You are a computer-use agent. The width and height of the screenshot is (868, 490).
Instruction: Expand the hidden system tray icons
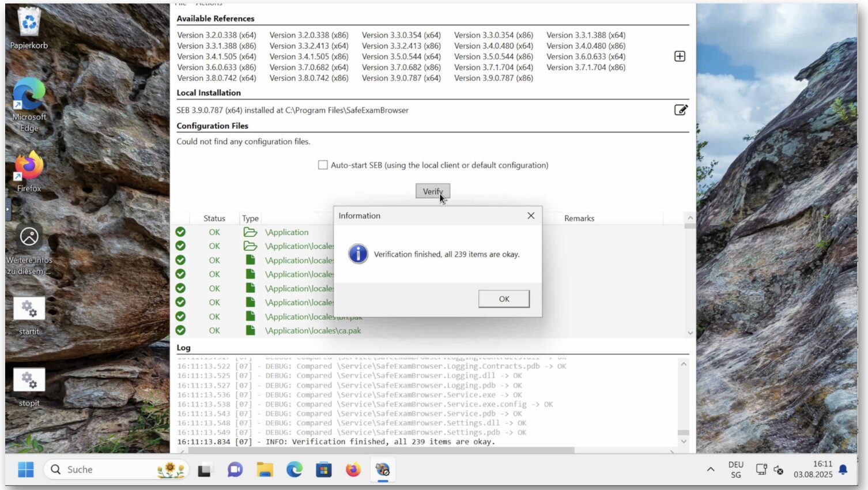tap(711, 470)
